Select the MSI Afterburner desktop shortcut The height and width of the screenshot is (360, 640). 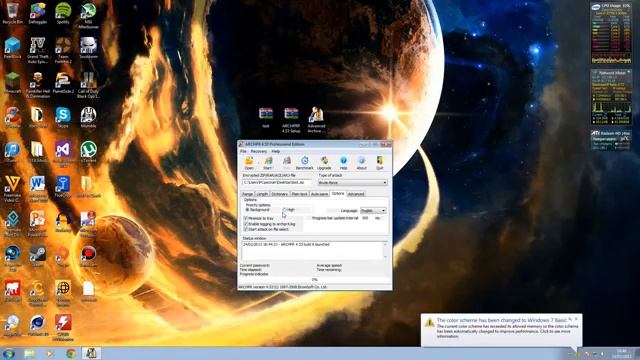(x=88, y=15)
